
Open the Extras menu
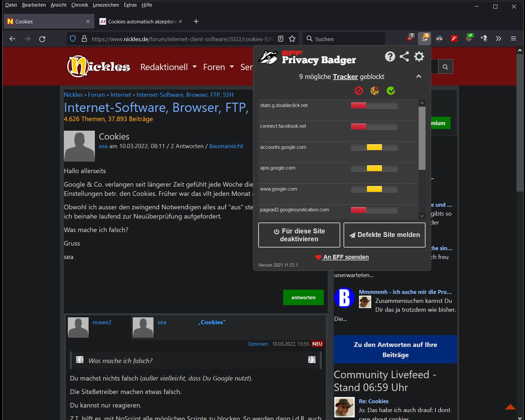[x=130, y=5]
